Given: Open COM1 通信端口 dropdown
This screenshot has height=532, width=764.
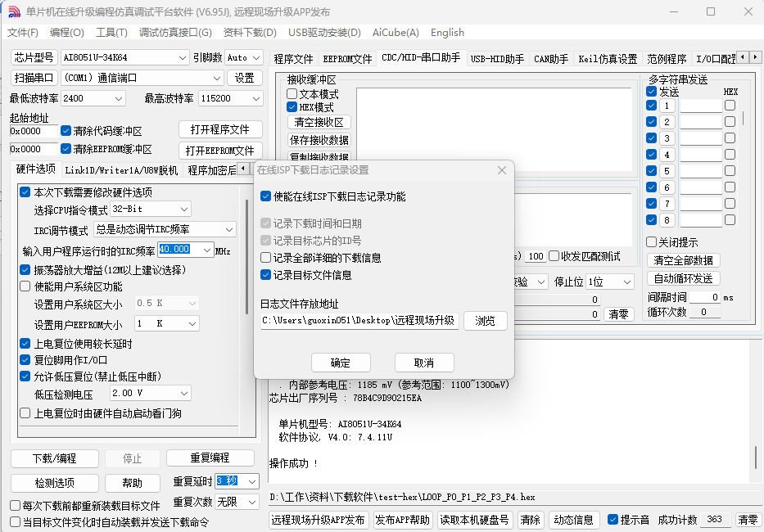Looking at the screenshot, I should pos(142,78).
